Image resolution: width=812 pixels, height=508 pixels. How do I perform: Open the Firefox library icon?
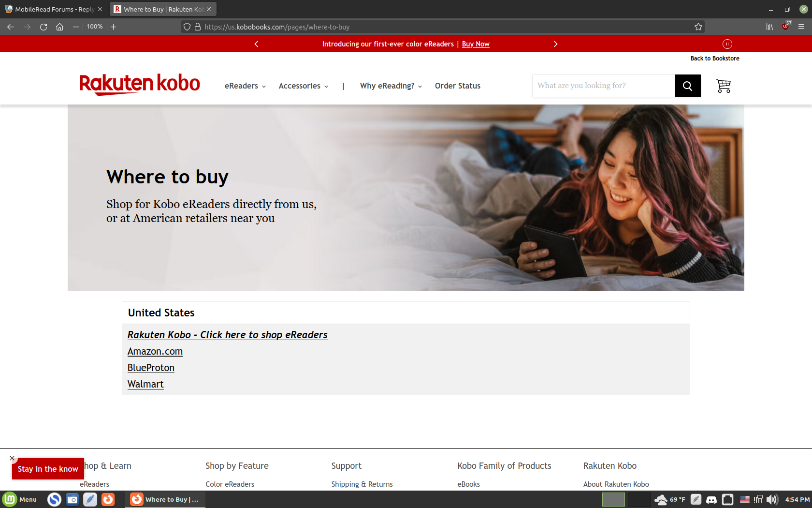pos(769,27)
